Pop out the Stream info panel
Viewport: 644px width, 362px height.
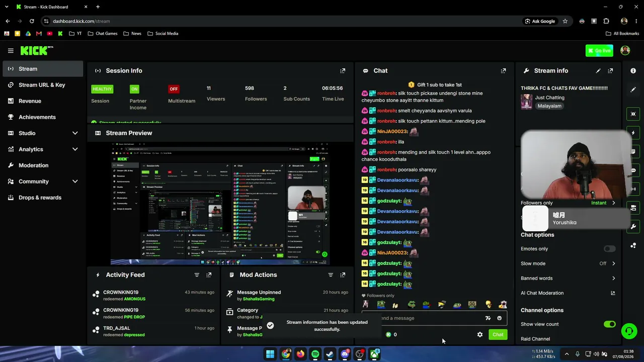(610, 71)
